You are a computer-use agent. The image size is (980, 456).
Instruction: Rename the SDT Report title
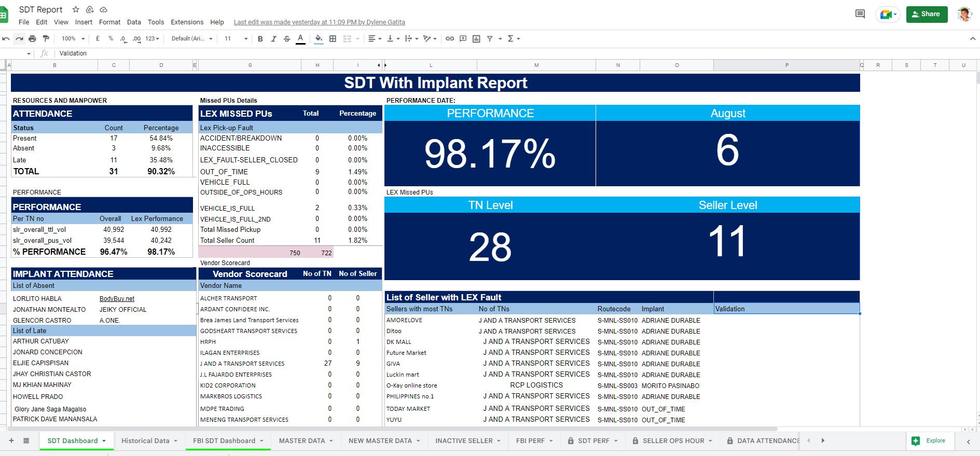pos(40,9)
